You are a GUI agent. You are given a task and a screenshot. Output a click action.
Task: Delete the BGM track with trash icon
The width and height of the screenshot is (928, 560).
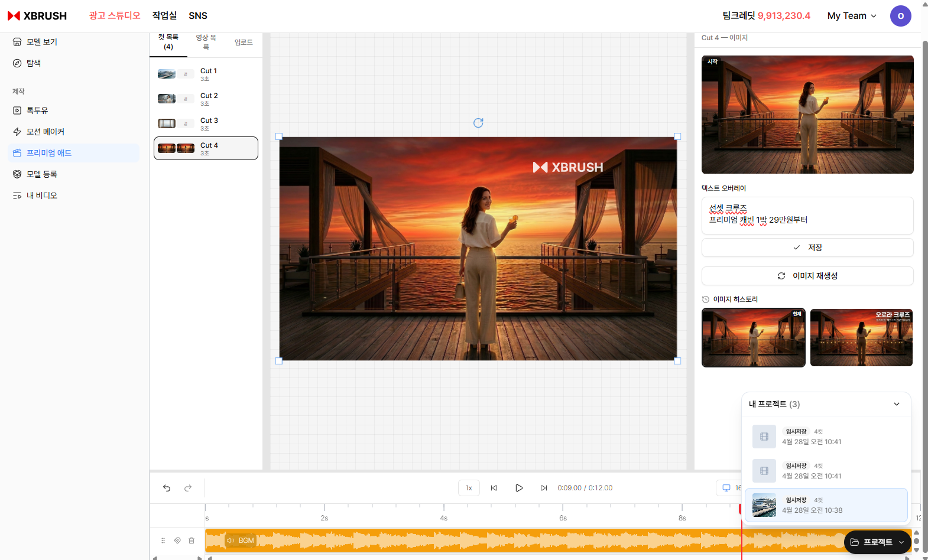192,541
